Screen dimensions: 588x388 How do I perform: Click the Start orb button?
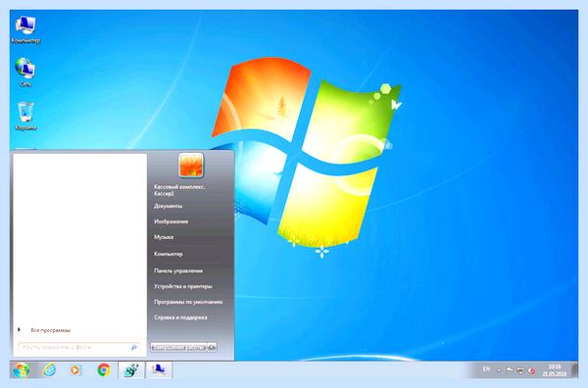[21, 370]
